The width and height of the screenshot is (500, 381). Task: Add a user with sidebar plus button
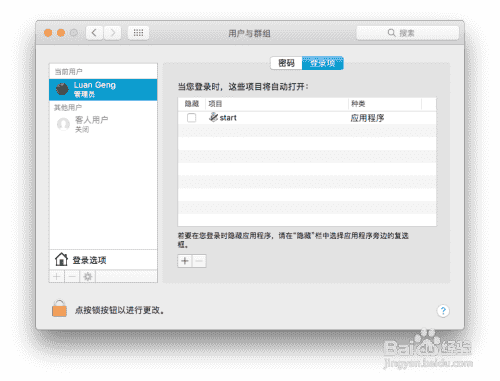57,276
